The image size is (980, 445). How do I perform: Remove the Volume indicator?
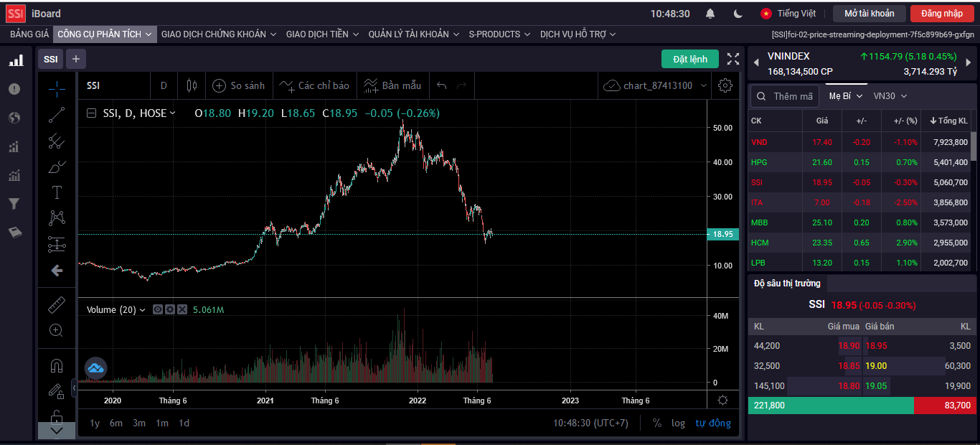coord(182,310)
